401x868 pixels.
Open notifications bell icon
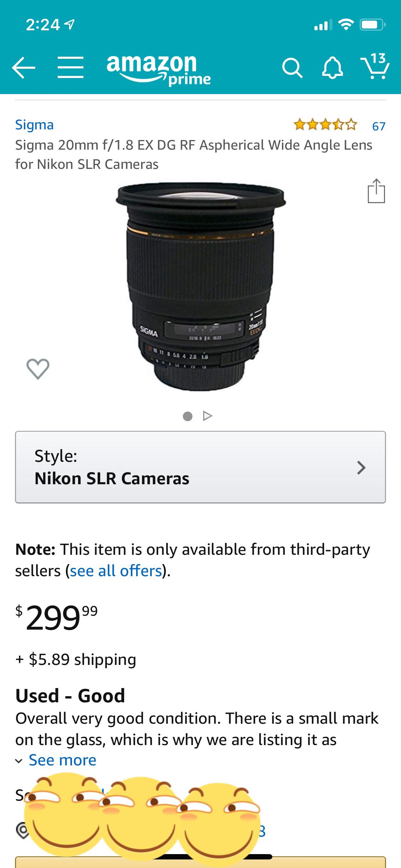tap(332, 68)
